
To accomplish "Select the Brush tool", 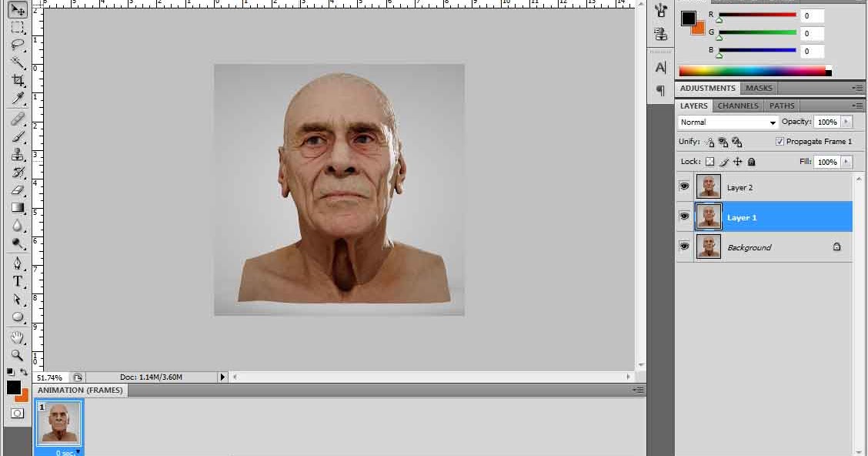I will coord(18,136).
